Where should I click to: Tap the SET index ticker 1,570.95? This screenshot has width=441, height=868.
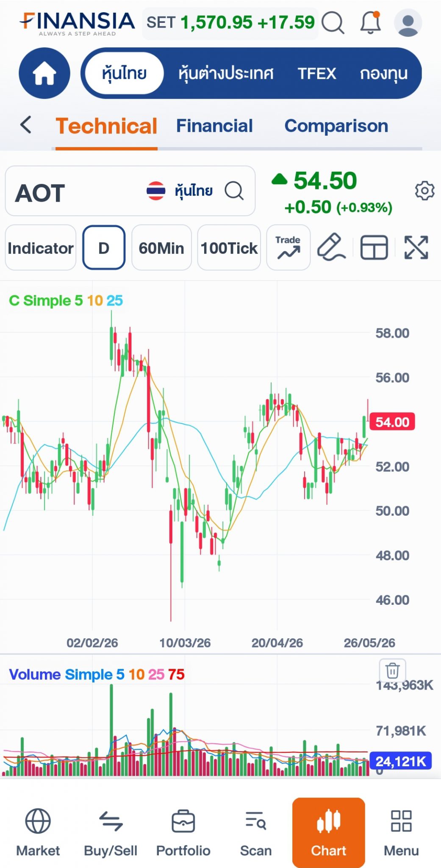[230, 23]
